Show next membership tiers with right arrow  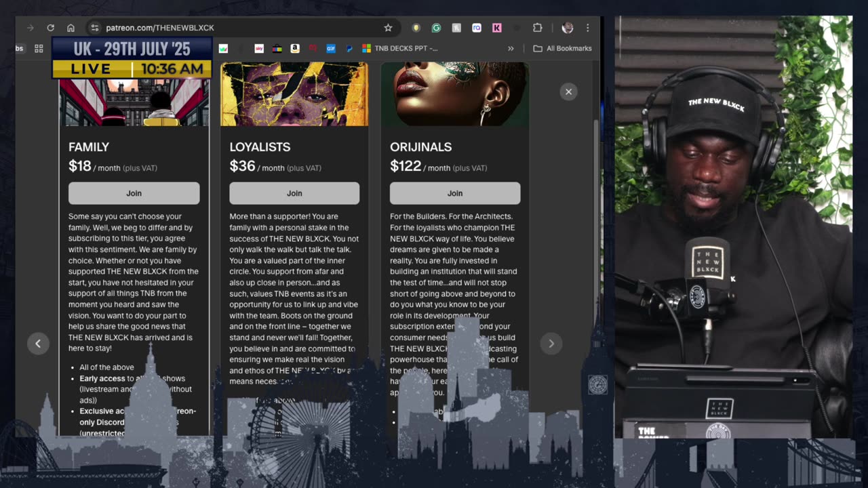(x=551, y=344)
